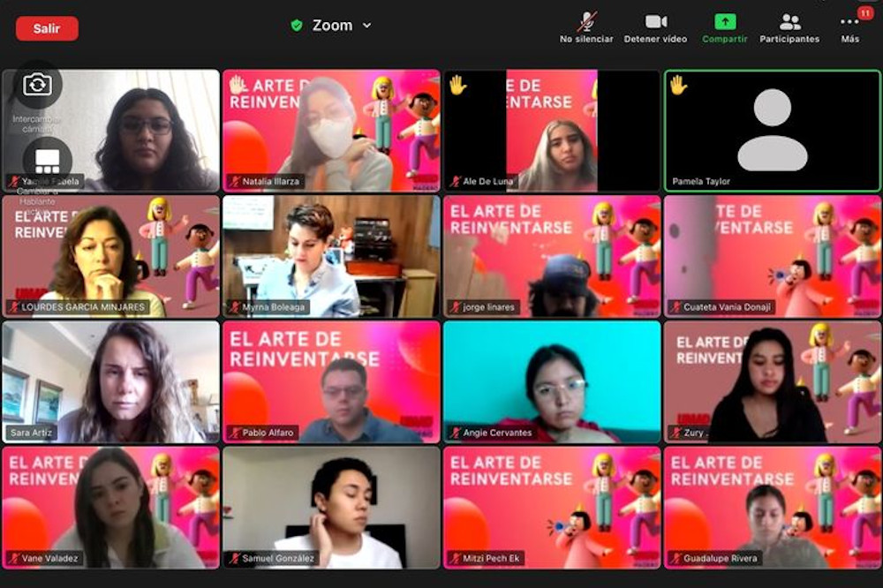Screen dimensions: 883x588
Task: Open the Participantes panel
Action: point(789,27)
